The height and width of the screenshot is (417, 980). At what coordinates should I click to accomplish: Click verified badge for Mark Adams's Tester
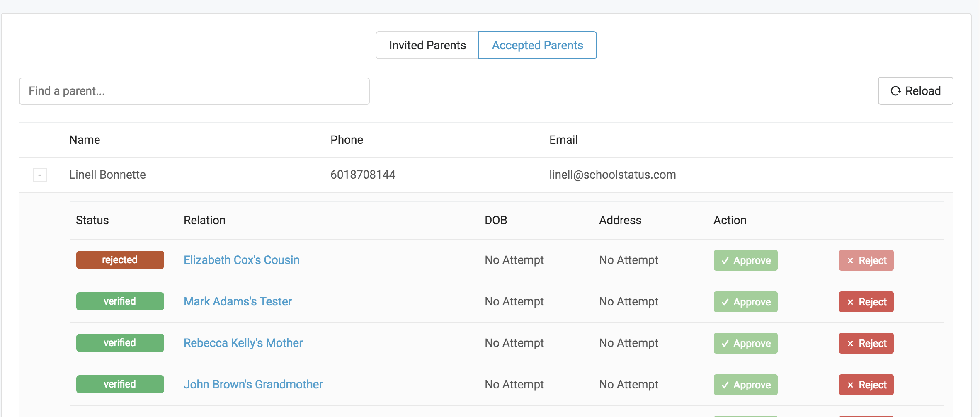click(x=120, y=301)
